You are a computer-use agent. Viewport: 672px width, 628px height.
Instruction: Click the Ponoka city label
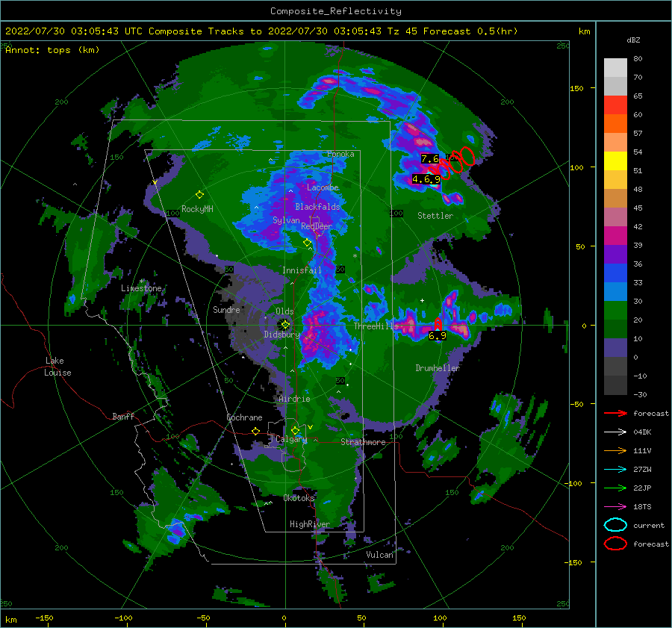[340, 154]
